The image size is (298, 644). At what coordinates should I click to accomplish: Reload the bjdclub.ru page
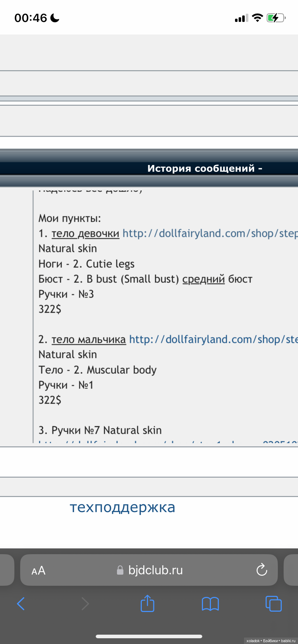click(262, 570)
